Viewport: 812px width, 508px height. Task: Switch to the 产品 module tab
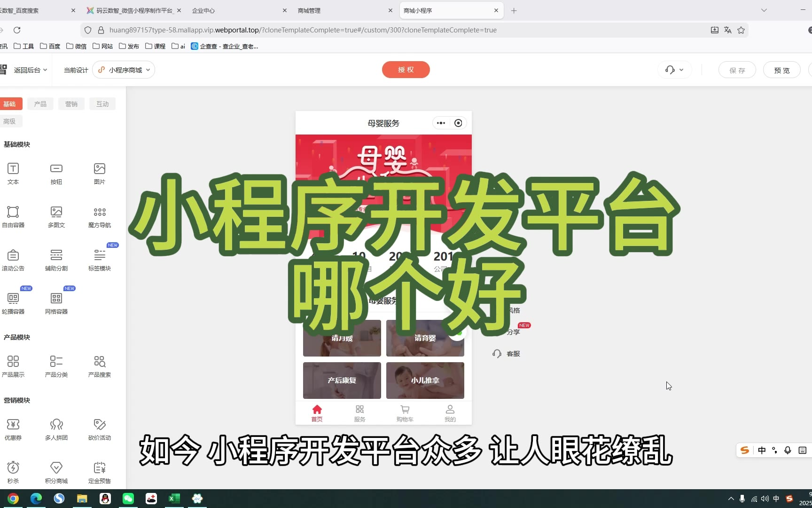[x=40, y=104]
